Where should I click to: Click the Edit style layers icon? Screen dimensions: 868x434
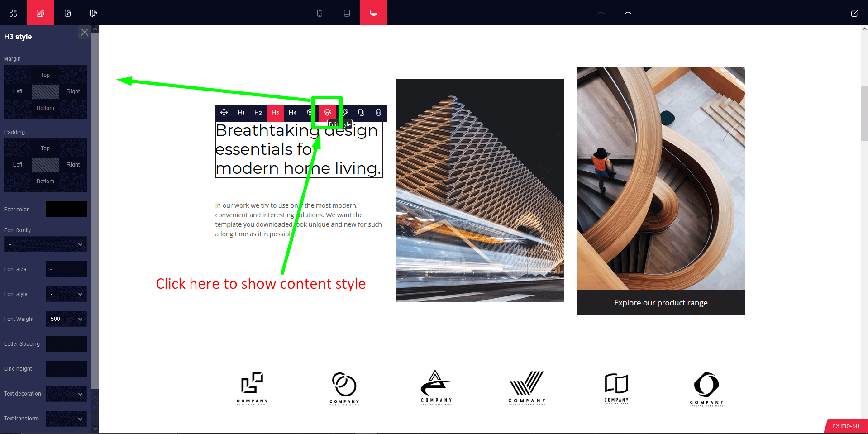click(327, 112)
